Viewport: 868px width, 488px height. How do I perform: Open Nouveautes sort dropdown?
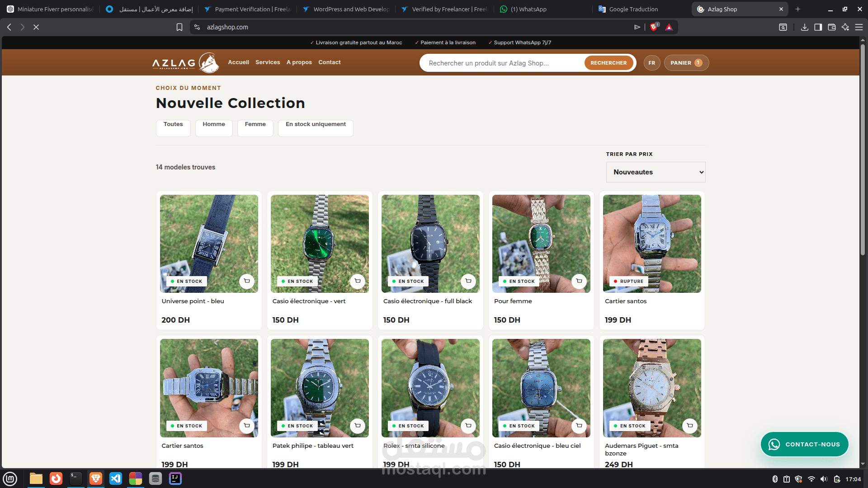[x=656, y=172]
